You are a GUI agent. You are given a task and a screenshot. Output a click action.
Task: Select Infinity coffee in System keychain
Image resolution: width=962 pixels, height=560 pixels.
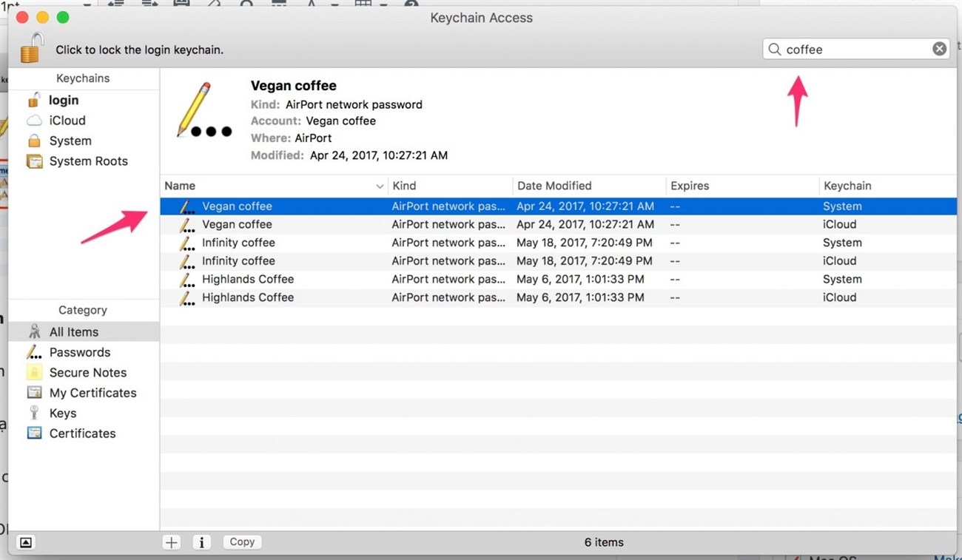coord(238,243)
